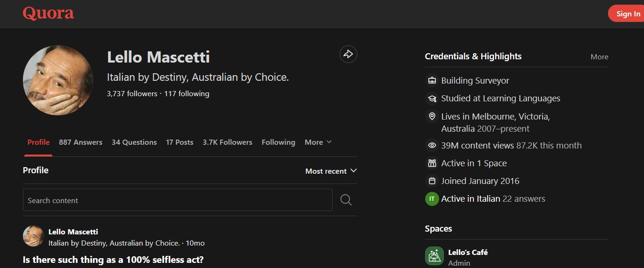Click Active in 1 Space text
This screenshot has width=644, height=268.
coord(474,163)
